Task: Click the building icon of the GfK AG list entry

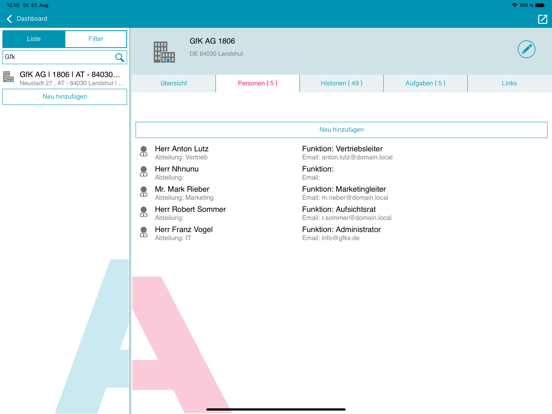Action: (x=8, y=77)
